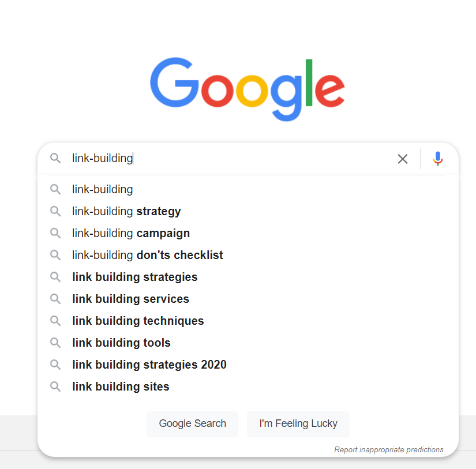The image size is (476, 469).
Task: Select 'link-building don'ts checklist' suggestion
Action: (x=148, y=255)
